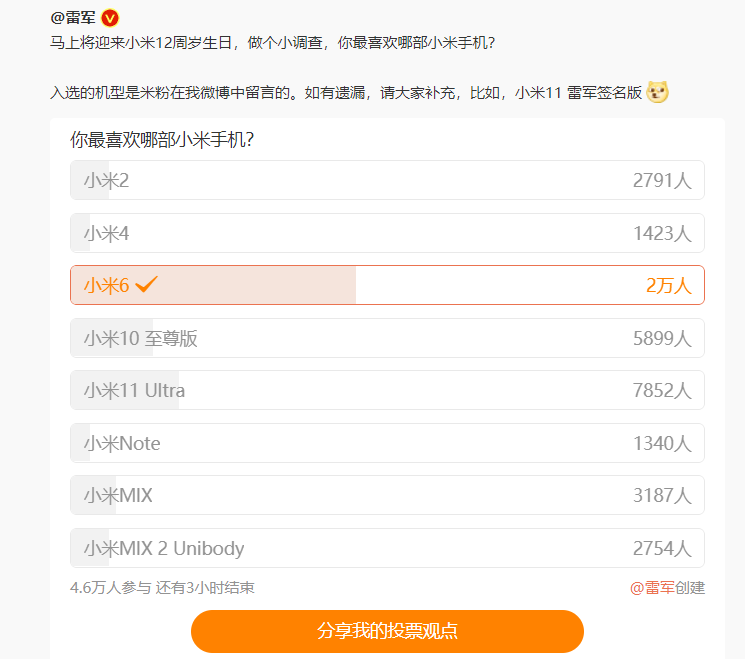The image size is (745, 659).
Task: Click the checkmark next to 小米6
Action: click(x=146, y=284)
